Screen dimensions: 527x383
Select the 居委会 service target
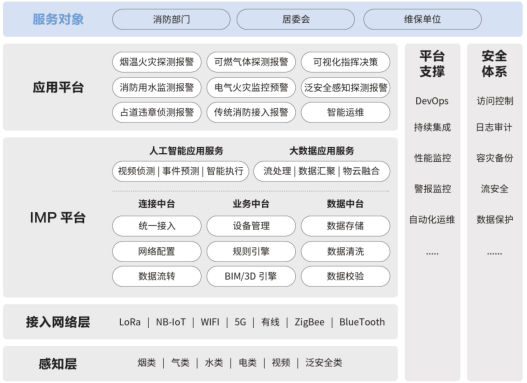(x=295, y=19)
